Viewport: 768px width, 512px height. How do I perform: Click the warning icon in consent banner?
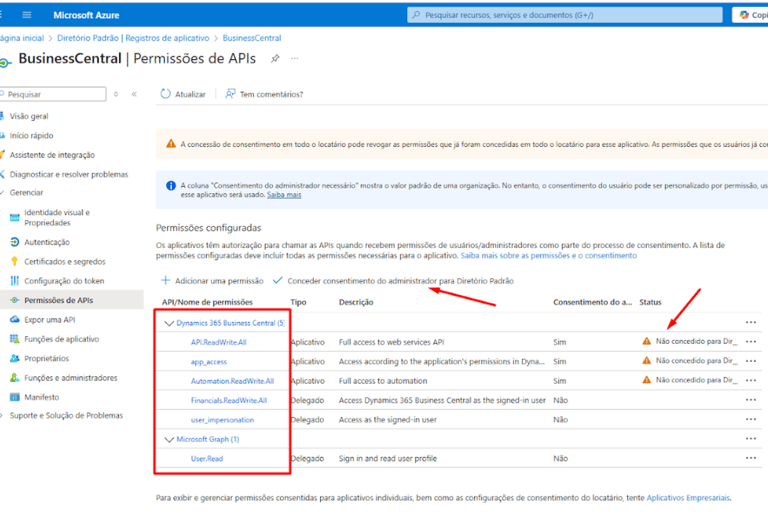click(x=171, y=144)
